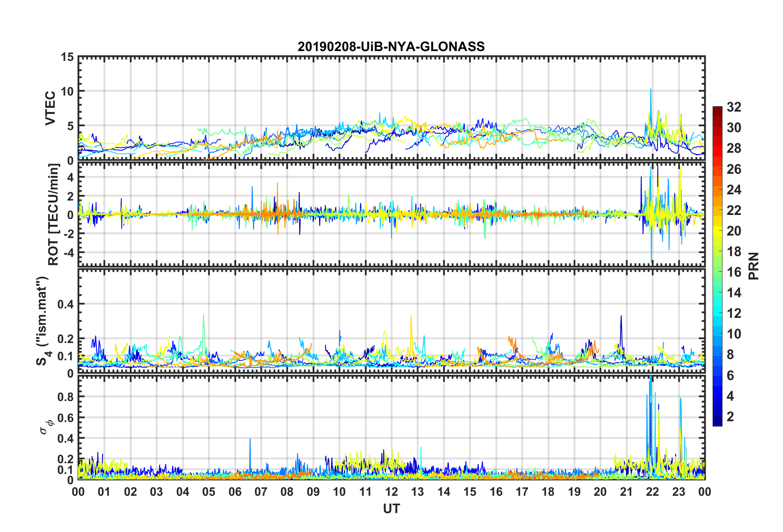Click the dark blue bottom of the PRN colorbar
The image size is (783, 532).
coord(718,421)
